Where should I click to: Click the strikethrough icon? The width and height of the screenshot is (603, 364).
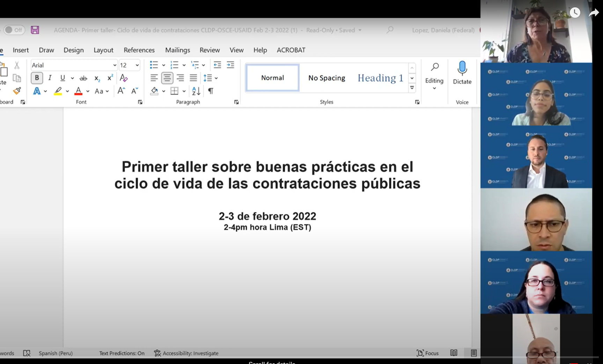(x=83, y=78)
